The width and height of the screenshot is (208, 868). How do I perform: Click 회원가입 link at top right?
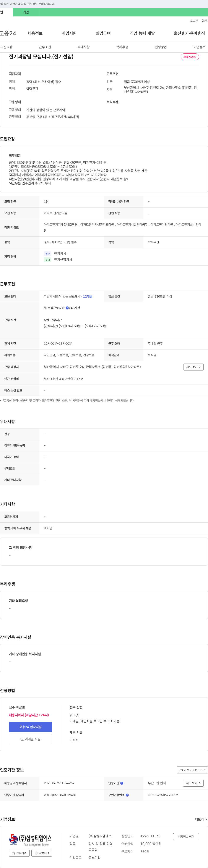tap(205, 21)
